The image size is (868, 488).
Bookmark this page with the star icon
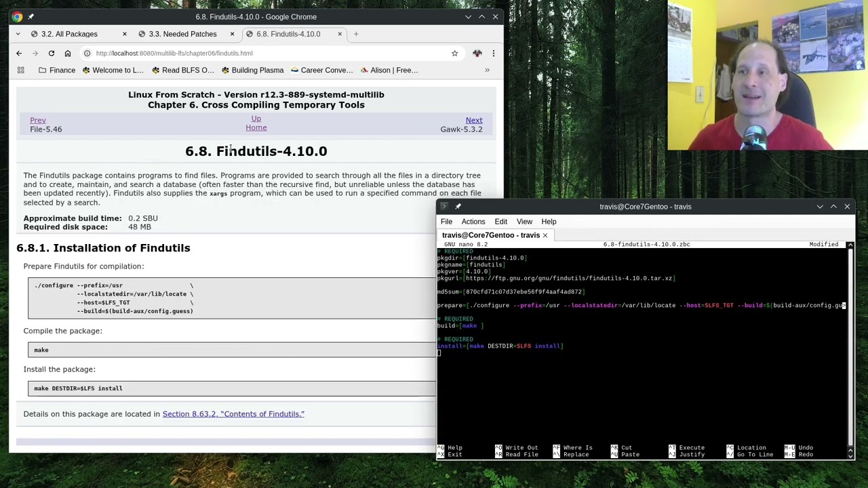454,53
